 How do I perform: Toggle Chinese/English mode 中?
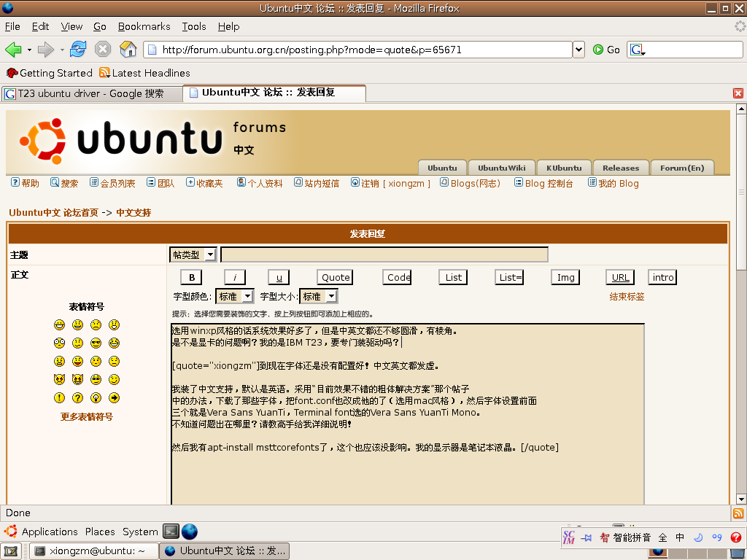point(680,537)
